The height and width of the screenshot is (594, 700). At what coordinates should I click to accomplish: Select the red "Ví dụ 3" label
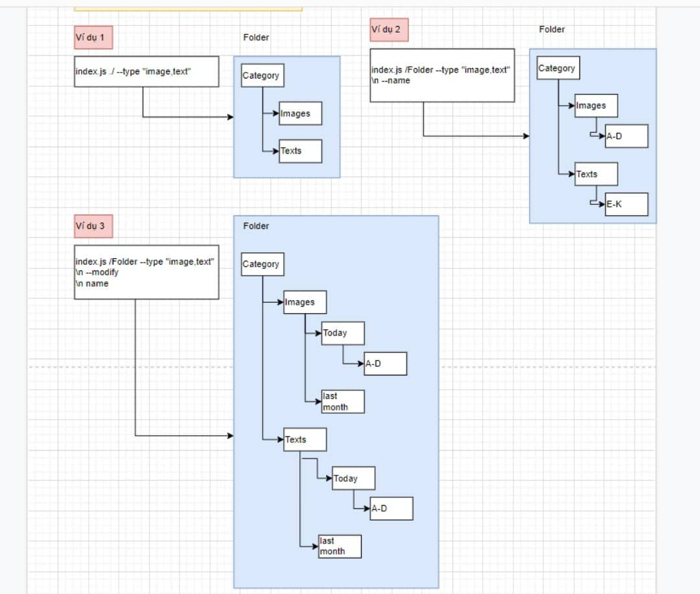tap(93, 226)
